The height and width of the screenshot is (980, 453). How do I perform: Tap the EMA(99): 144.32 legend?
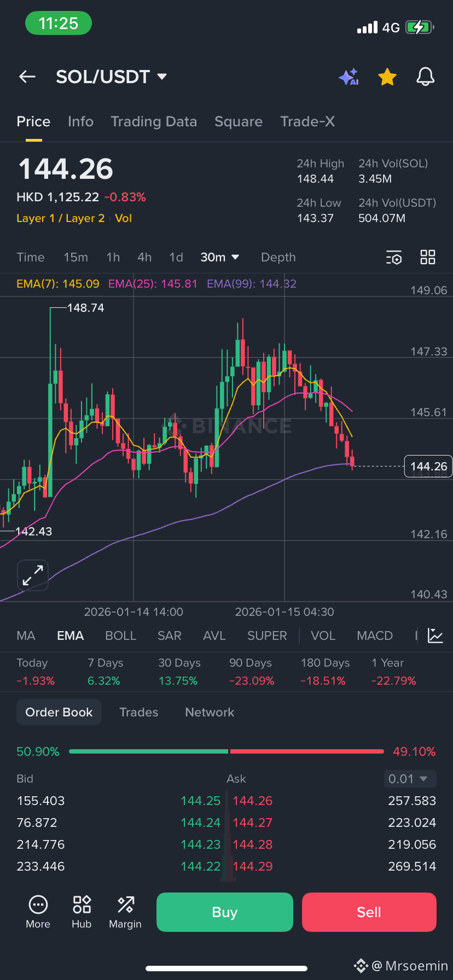252,284
